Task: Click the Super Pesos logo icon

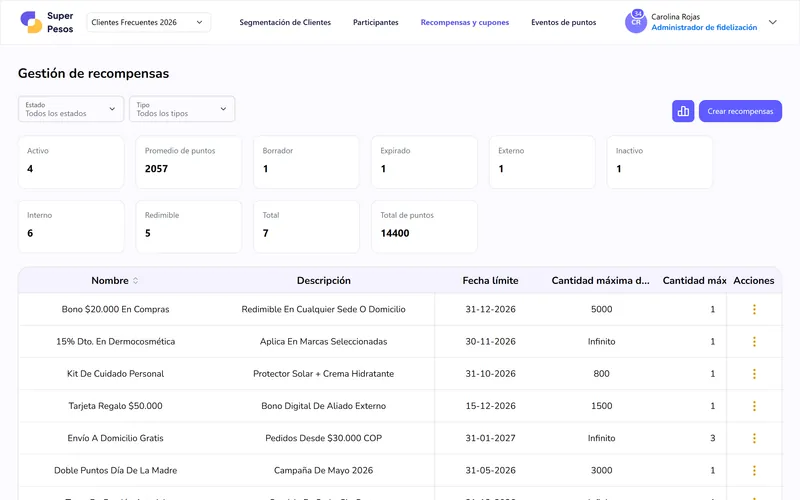Action: [31, 22]
